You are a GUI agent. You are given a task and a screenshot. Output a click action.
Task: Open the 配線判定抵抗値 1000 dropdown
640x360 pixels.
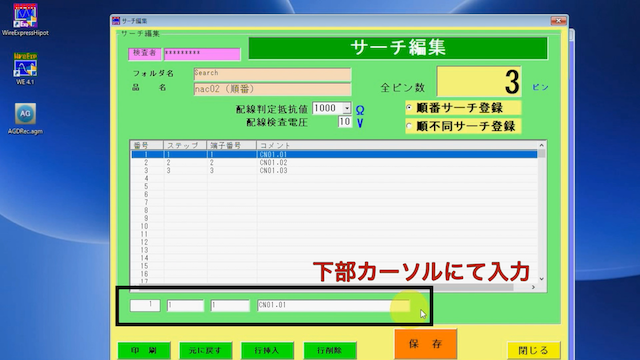pyautogui.click(x=347, y=108)
